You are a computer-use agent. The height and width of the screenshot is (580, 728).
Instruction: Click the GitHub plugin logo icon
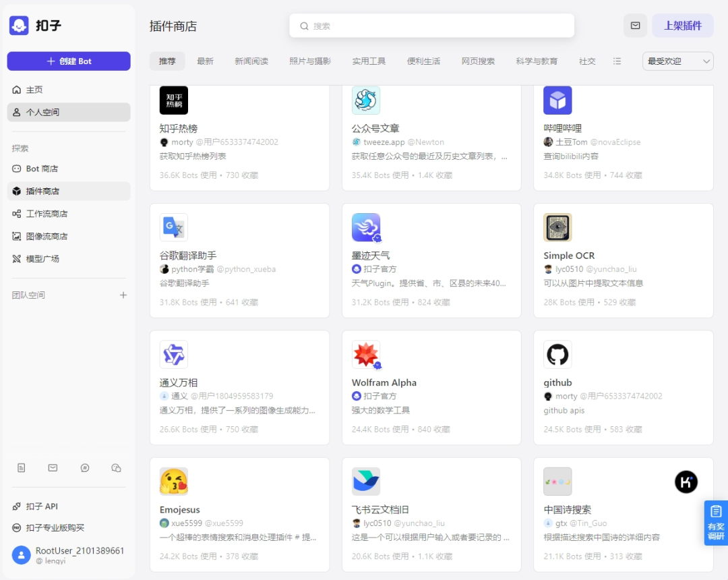pos(557,354)
